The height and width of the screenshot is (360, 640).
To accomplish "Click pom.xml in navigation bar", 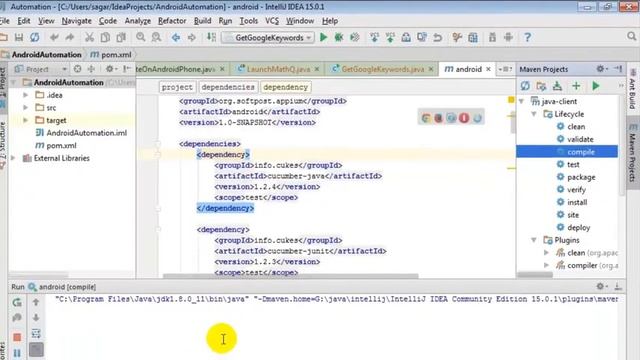I will [x=111, y=54].
